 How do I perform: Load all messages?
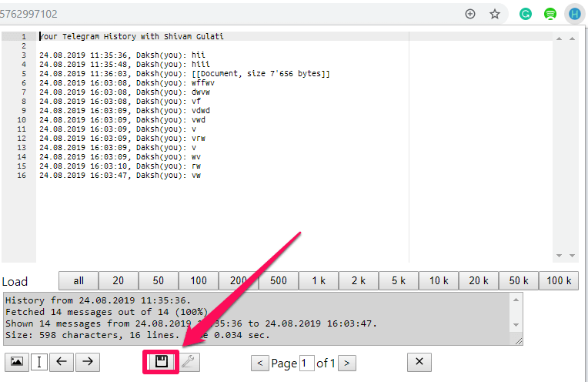pos(79,280)
